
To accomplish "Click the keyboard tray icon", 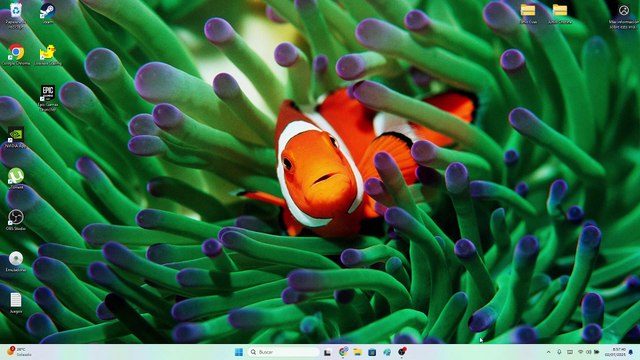I will tap(570, 352).
